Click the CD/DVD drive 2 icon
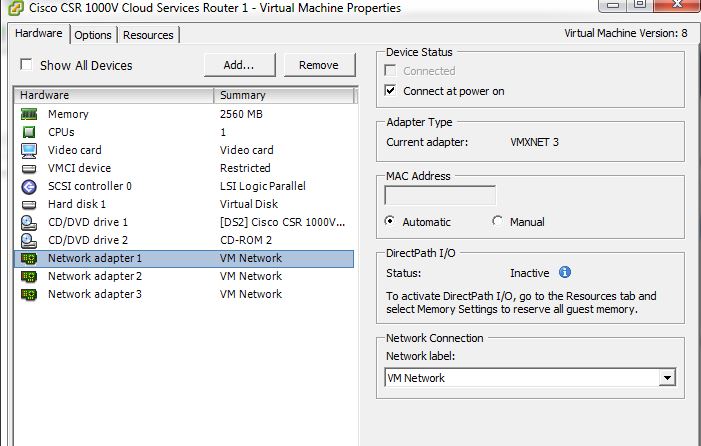This screenshot has width=701, height=446. coord(29,240)
